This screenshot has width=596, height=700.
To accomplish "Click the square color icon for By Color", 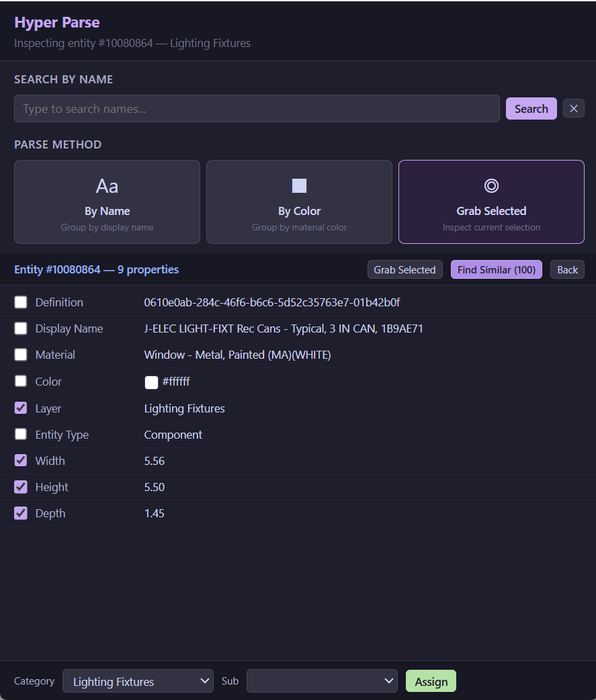I will [x=299, y=186].
